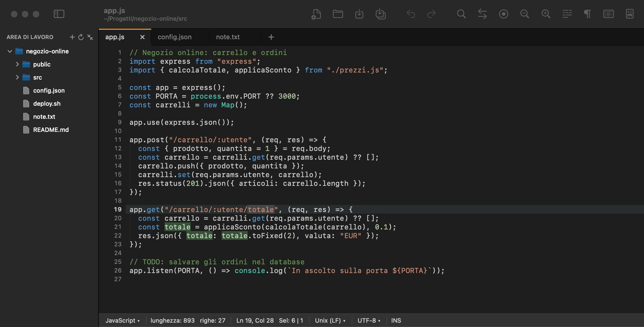Click the file path ~/Progetti/negozio-online/src
Screen dimensions: 644x327
pyautogui.click(x=145, y=19)
